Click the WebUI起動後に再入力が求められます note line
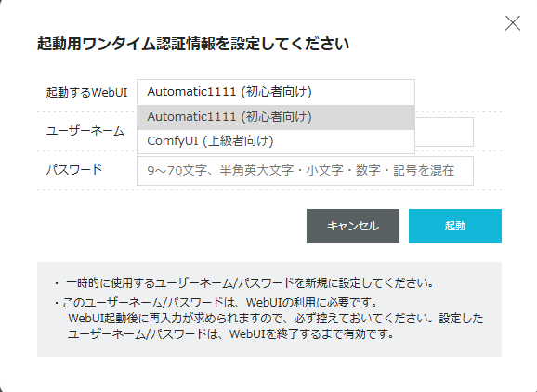Viewport: 537px width, 392px height. [275, 318]
